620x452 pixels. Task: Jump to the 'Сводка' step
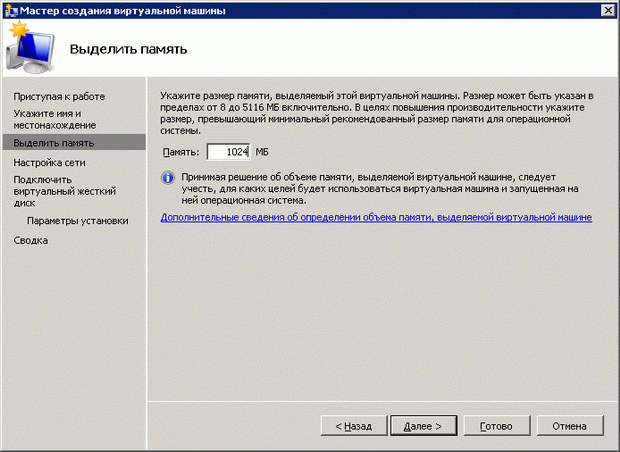[x=30, y=240]
